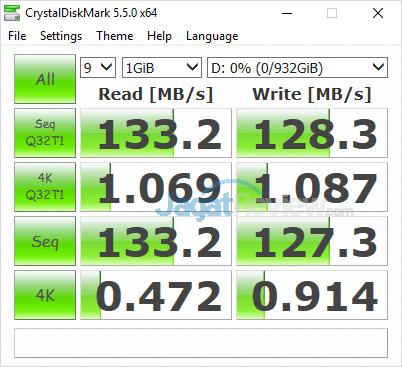
Task: Minimize the CrystalDiskMark window
Action: 287,13
